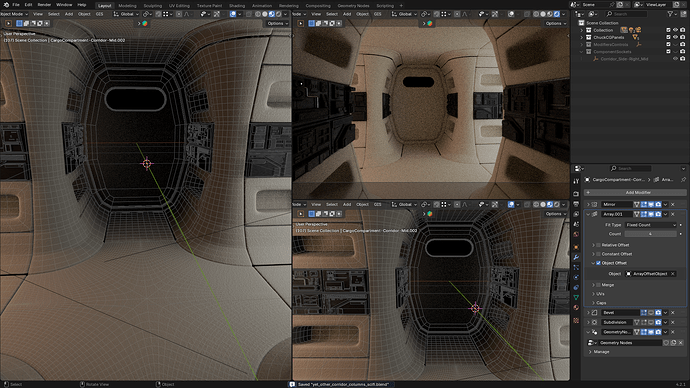Open the Render menu
This screenshot has width=690, height=388.
click(44, 5)
